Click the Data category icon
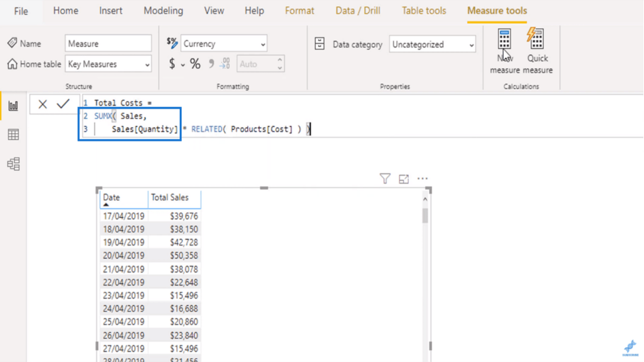This screenshot has width=644, height=362. pos(319,43)
